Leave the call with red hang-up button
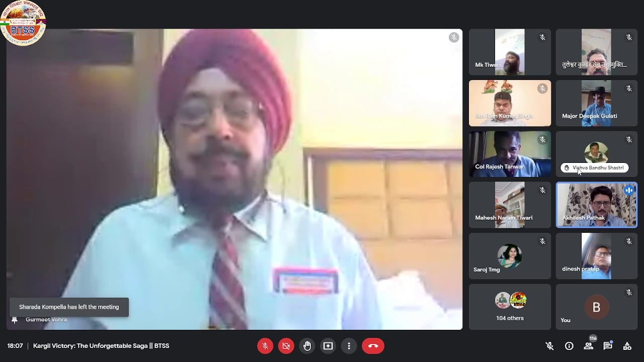The width and height of the screenshot is (644, 362). pyautogui.click(x=373, y=346)
